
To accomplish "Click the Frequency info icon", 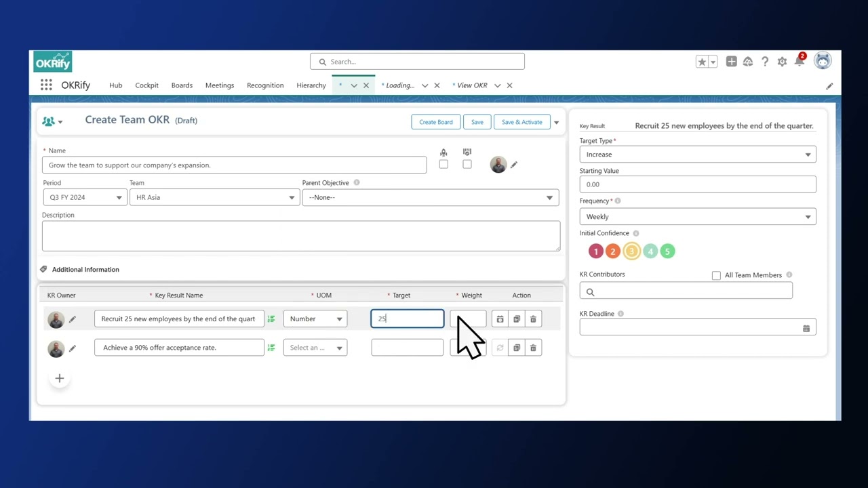I will pos(618,201).
